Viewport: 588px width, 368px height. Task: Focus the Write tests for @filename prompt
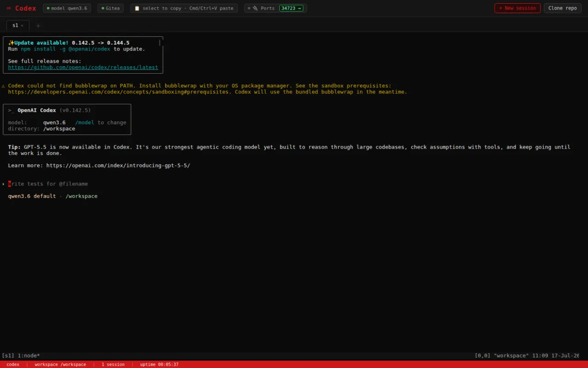click(48, 184)
